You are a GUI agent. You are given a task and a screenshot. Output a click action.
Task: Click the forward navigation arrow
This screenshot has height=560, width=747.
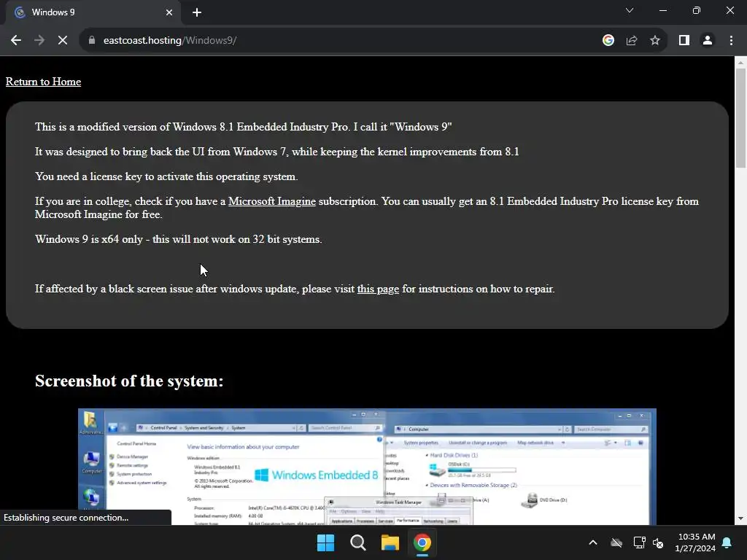point(39,41)
